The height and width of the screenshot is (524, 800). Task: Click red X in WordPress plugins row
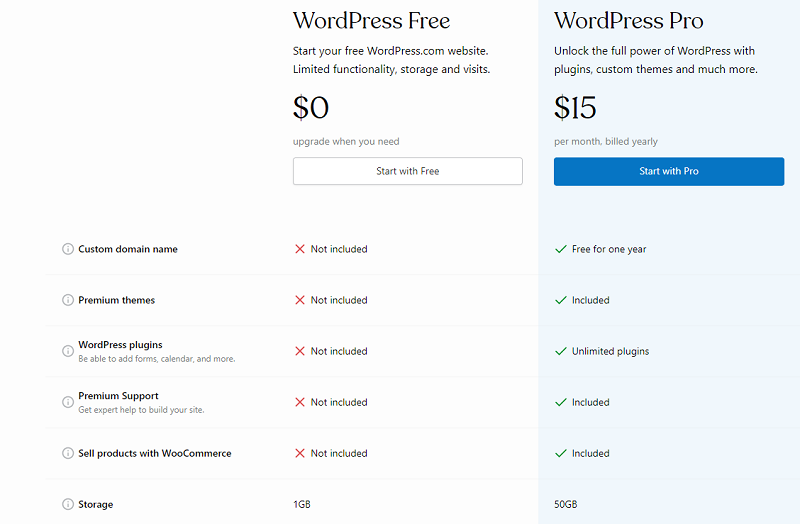click(x=300, y=351)
